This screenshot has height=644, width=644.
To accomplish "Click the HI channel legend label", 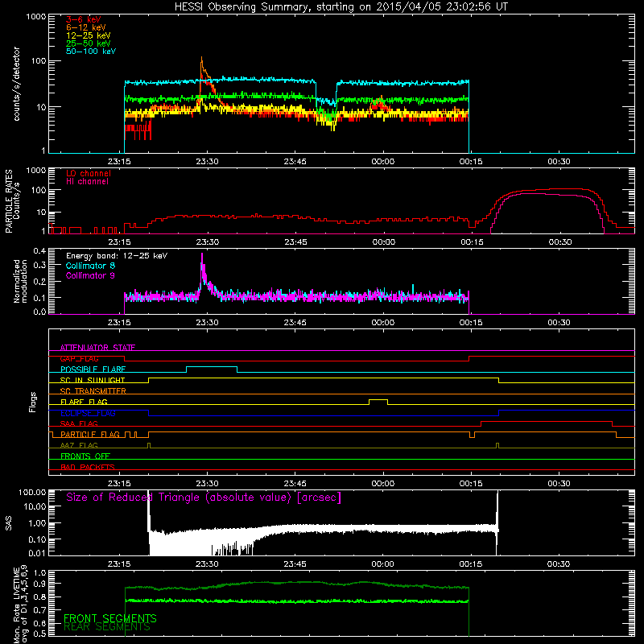I will click(87, 182).
